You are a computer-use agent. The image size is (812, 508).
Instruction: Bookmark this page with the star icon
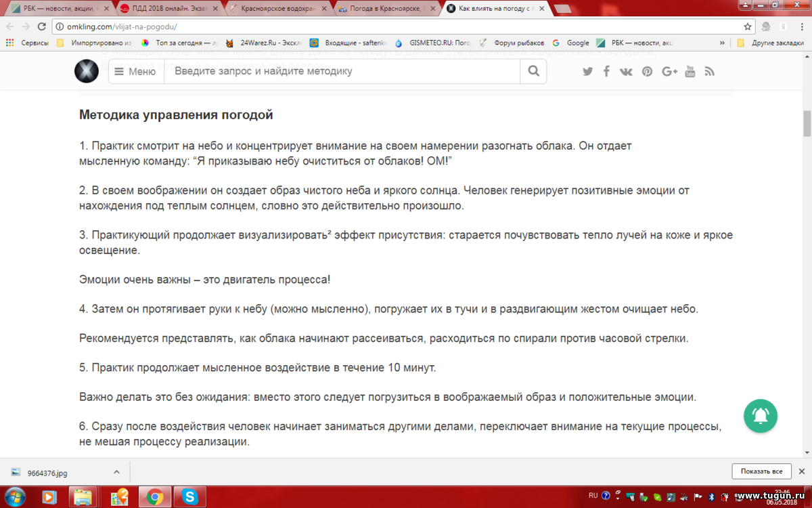tap(748, 26)
